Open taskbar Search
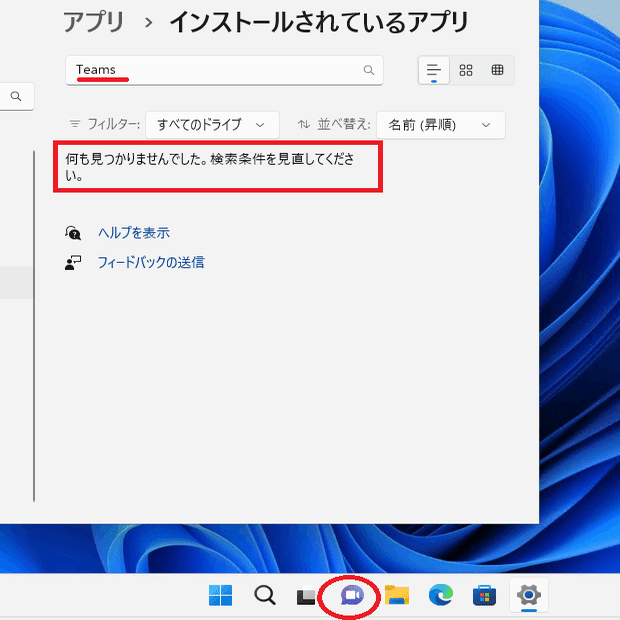The width and height of the screenshot is (620, 620). tap(265, 595)
